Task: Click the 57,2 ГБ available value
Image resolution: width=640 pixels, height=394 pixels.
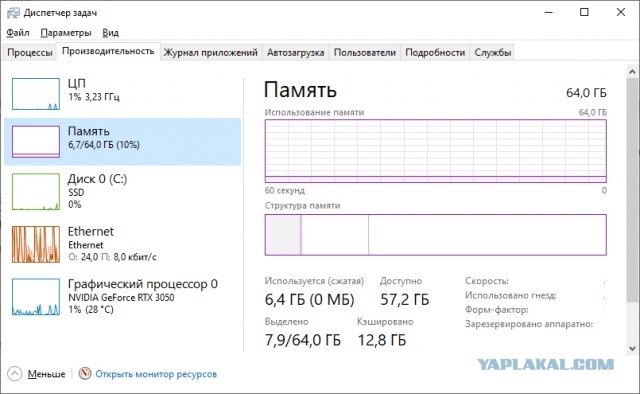Action: 404,300
